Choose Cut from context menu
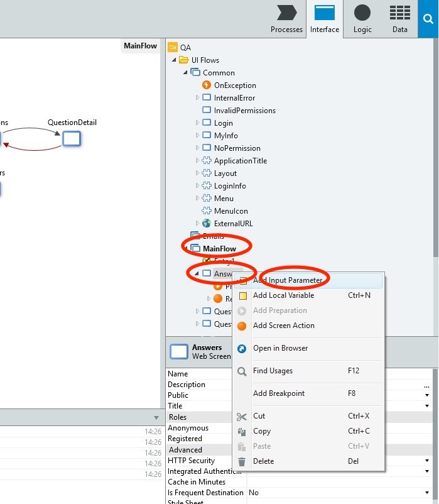The width and height of the screenshot is (439, 504). coord(308,416)
